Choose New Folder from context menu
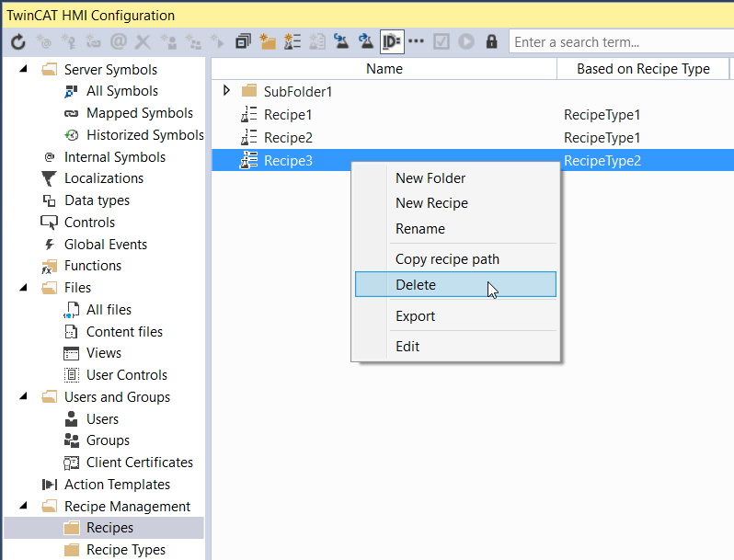The height and width of the screenshot is (560, 734). [430, 178]
